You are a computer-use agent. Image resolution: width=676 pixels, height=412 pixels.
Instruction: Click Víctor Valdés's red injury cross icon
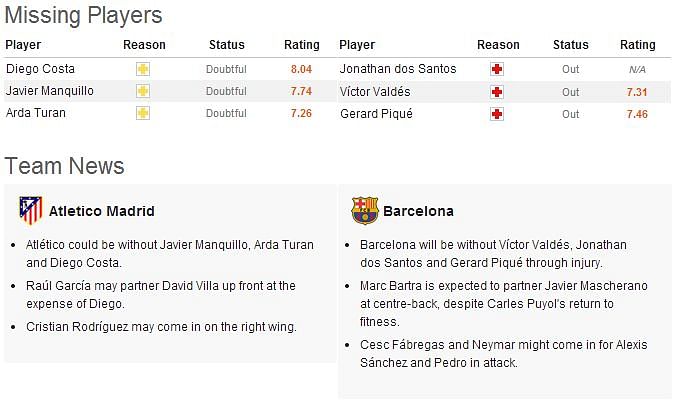497,92
